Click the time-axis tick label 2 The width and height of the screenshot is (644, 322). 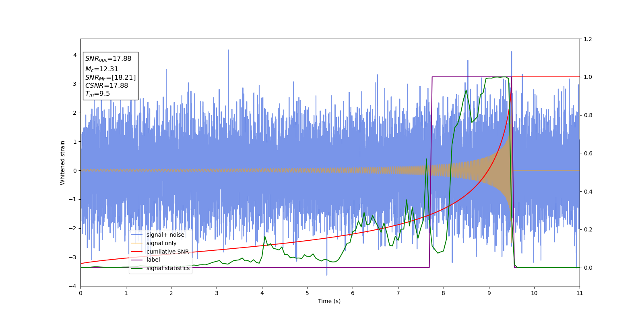(171, 293)
